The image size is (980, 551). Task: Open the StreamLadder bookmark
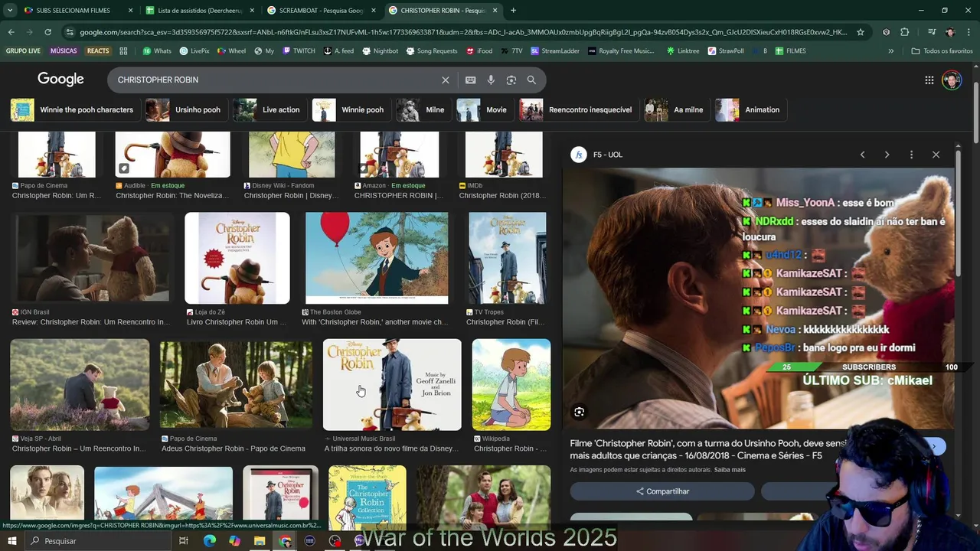(x=555, y=51)
